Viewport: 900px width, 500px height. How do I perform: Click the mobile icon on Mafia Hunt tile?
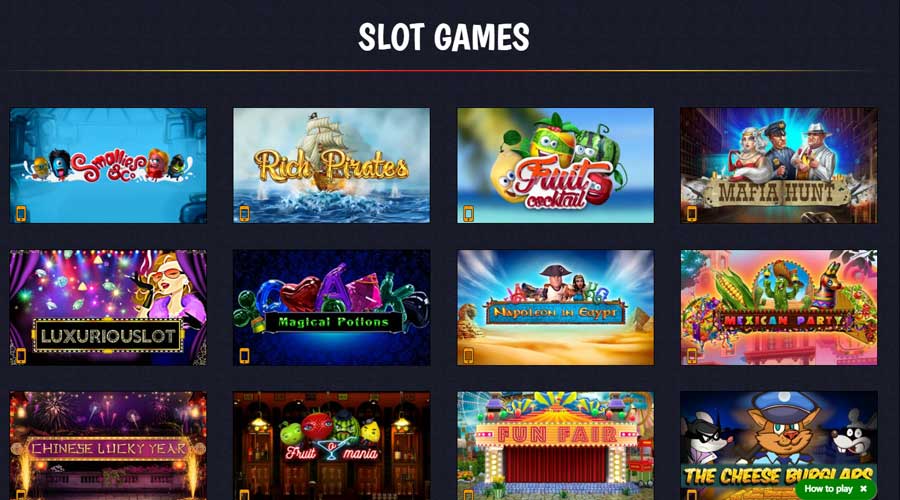coord(692,214)
